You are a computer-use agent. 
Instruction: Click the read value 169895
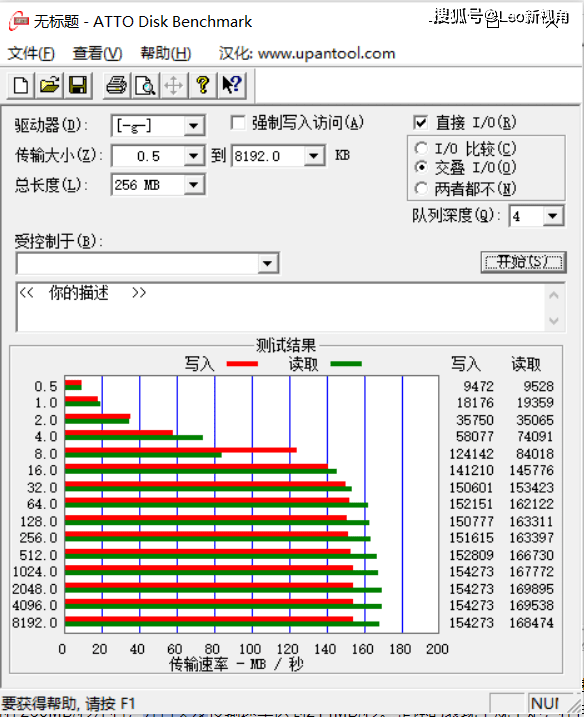coord(531,589)
